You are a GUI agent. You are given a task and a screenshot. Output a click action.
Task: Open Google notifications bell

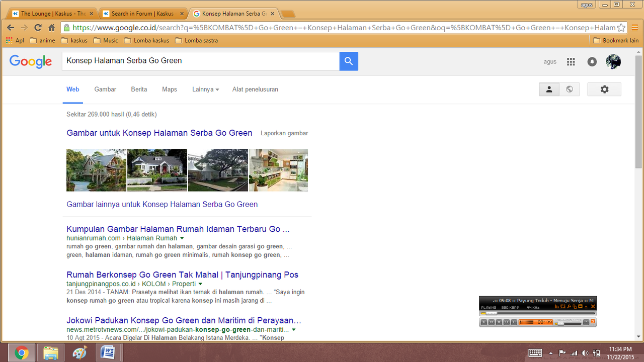(x=592, y=61)
